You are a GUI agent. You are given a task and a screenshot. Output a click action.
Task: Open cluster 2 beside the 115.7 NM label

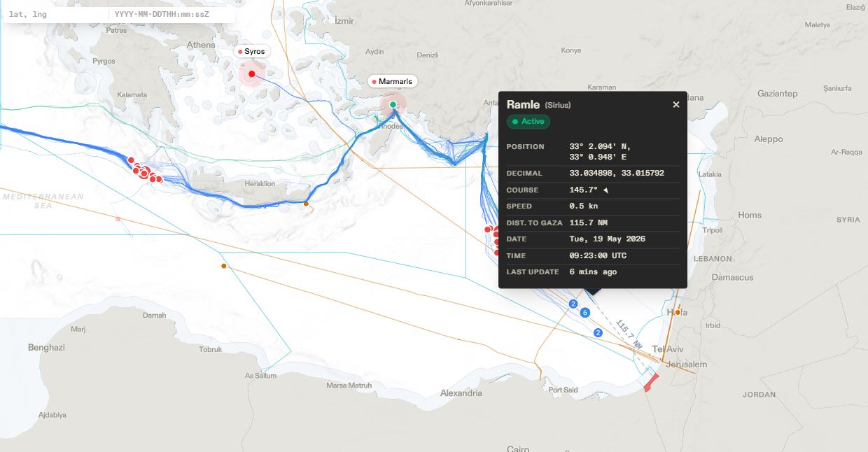coord(598,332)
